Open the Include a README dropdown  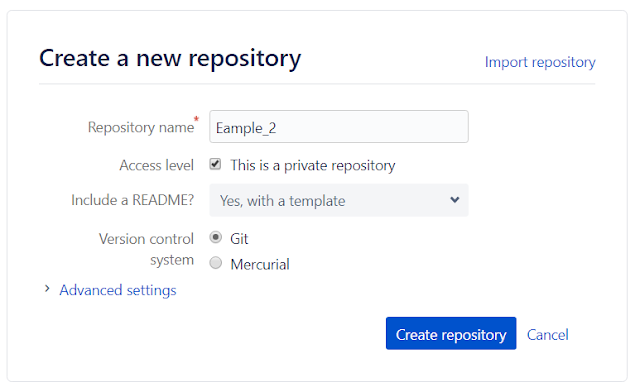[339, 200]
